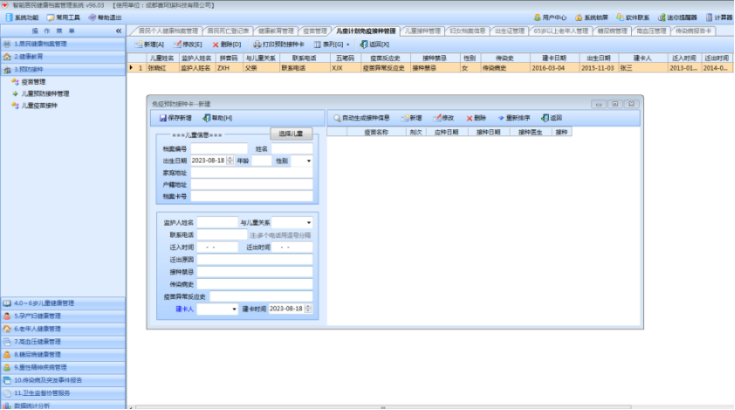Click the 出生日期 date spinner

230,161
